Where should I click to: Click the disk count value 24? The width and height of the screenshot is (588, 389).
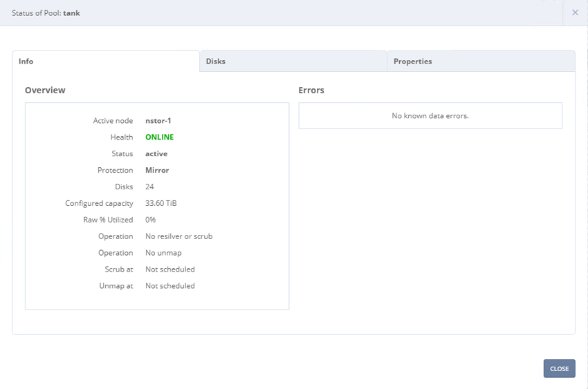pyautogui.click(x=149, y=187)
